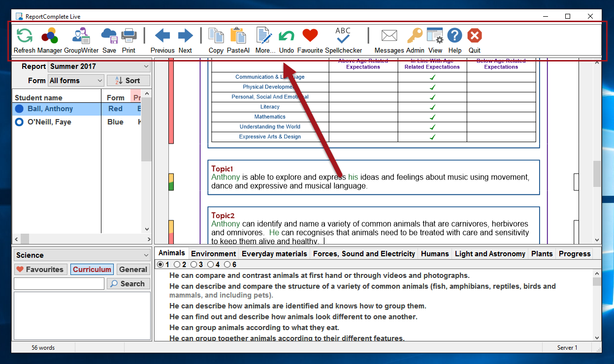The width and height of the screenshot is (614, 364).
Task: Click the "Server 1" status bar entry
Action: coord(567,348)
